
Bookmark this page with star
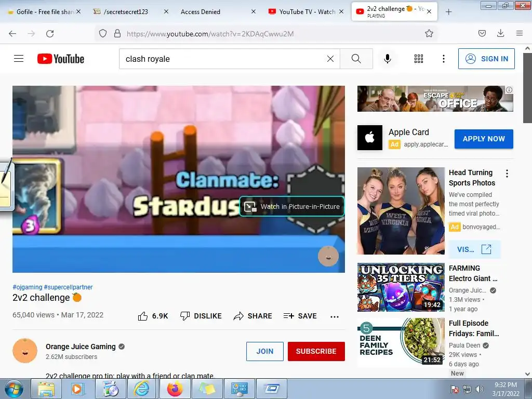[429, 33]
